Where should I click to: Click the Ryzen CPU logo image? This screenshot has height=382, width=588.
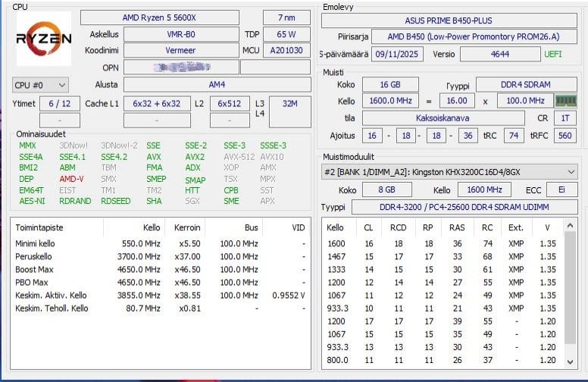tap(44, 38)
